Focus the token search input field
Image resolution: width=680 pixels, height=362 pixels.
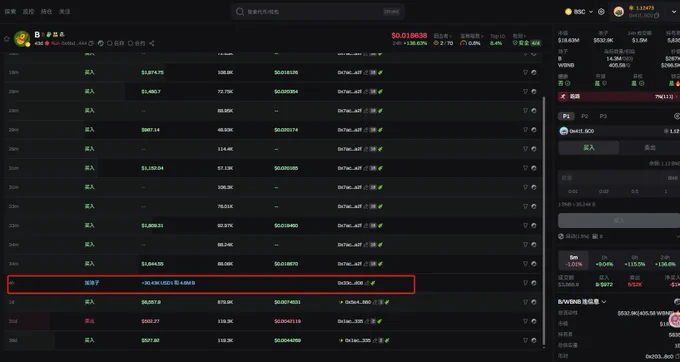318,12
